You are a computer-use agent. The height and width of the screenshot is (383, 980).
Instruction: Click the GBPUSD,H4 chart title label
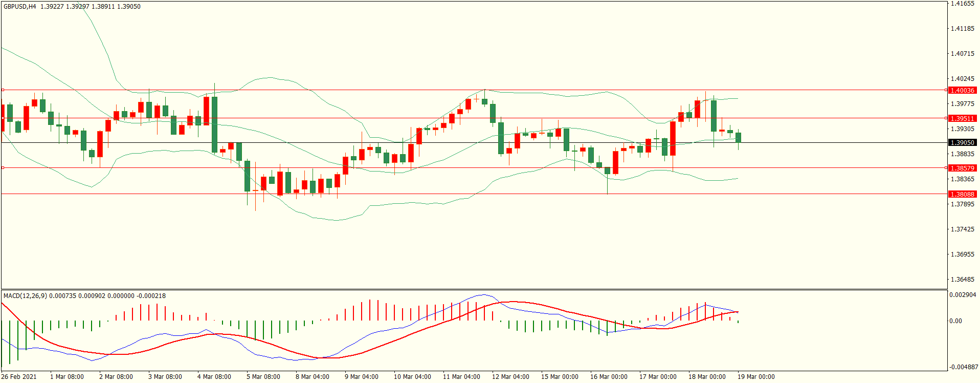tap(20, 7)
